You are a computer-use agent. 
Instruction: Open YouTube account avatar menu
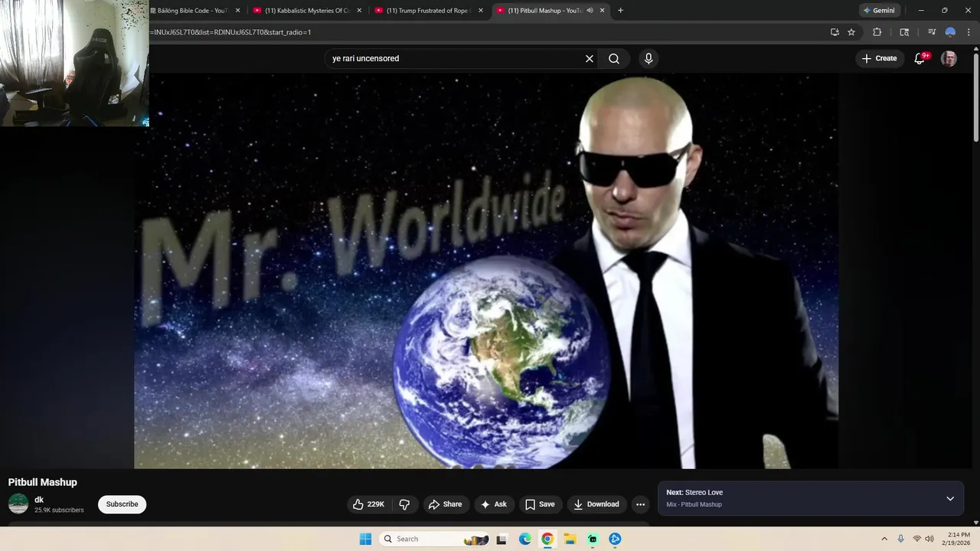click(949, 58)
